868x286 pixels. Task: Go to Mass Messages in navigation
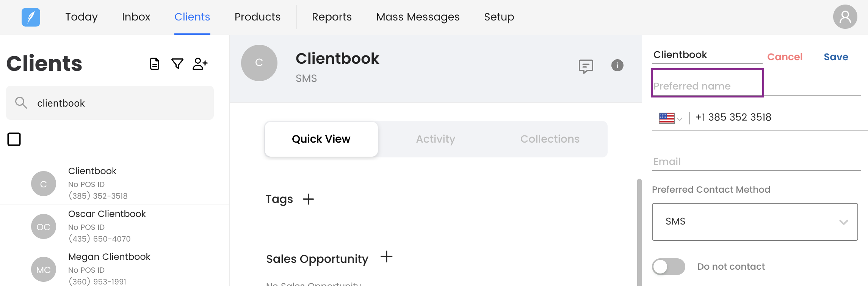[418, 17]
